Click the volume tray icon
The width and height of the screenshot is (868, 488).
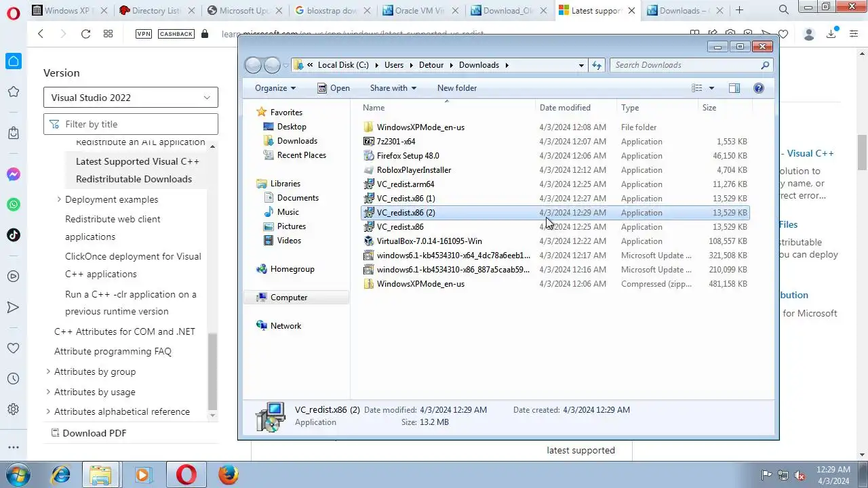click(x=800, y=475)
